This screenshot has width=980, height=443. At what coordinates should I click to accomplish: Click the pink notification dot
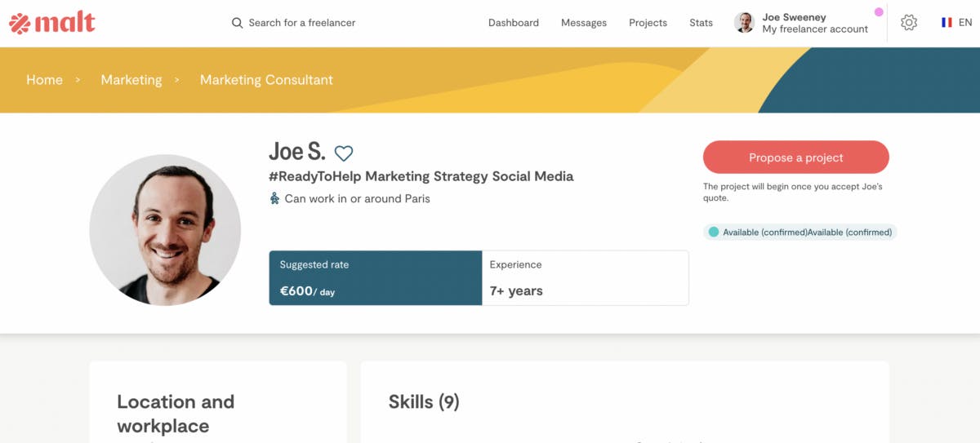[879, 12]
